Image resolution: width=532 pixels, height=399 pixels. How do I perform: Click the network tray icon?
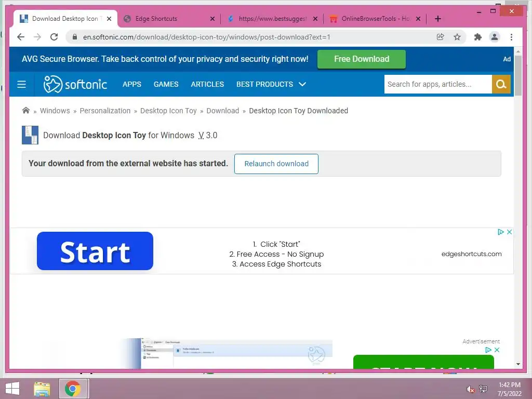coord(483,389)
